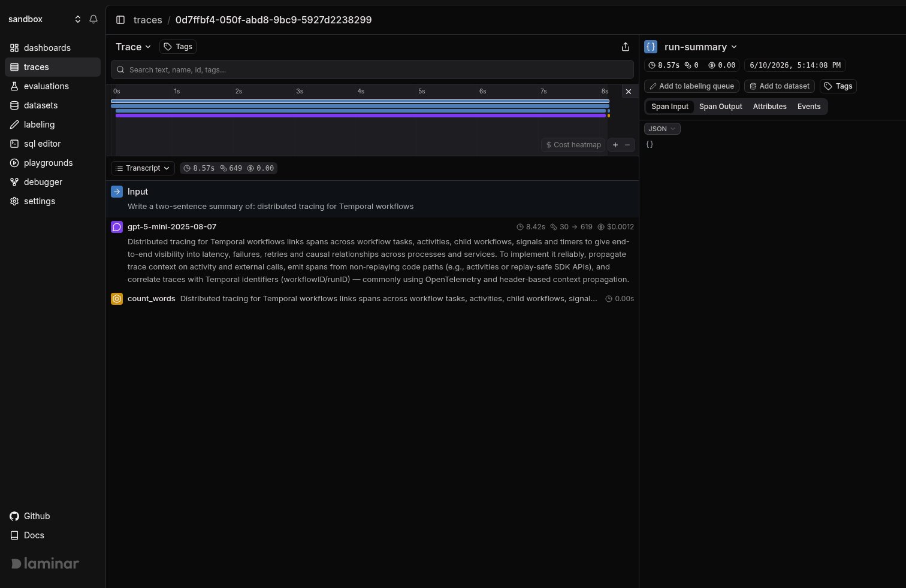906x588 pixels.
Task: Click the Tags button in span panel
Action: click(838, 86)
